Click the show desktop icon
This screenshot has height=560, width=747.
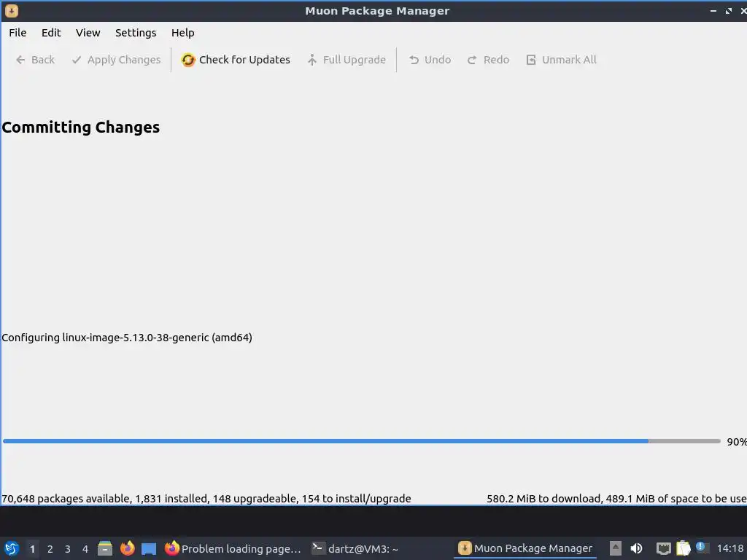click(149, 548)
